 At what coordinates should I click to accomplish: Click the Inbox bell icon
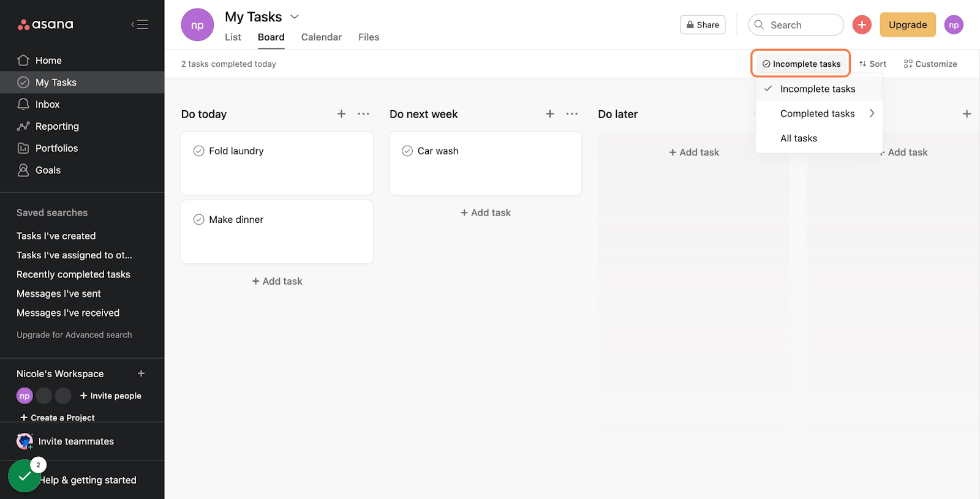[x=23, y=104]
